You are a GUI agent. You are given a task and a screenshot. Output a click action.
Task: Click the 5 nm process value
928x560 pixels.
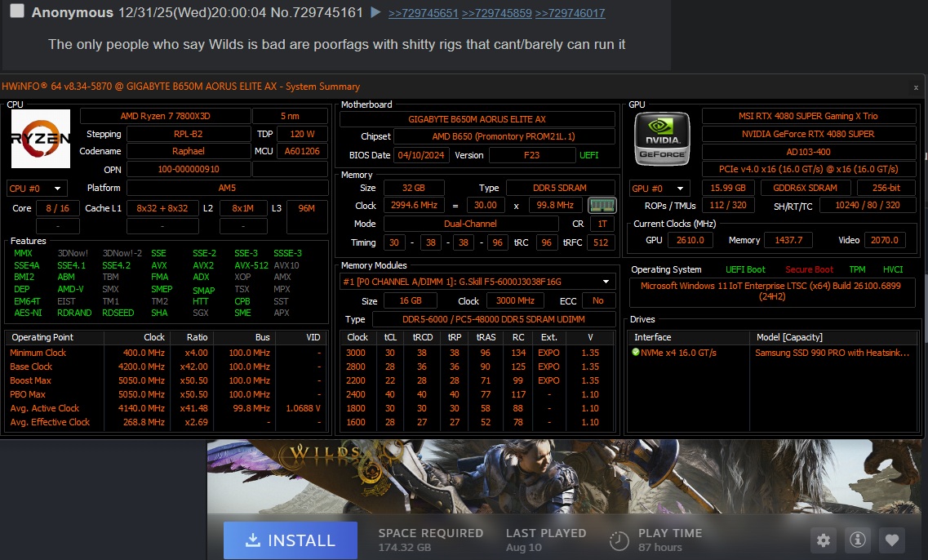point(290,116)
